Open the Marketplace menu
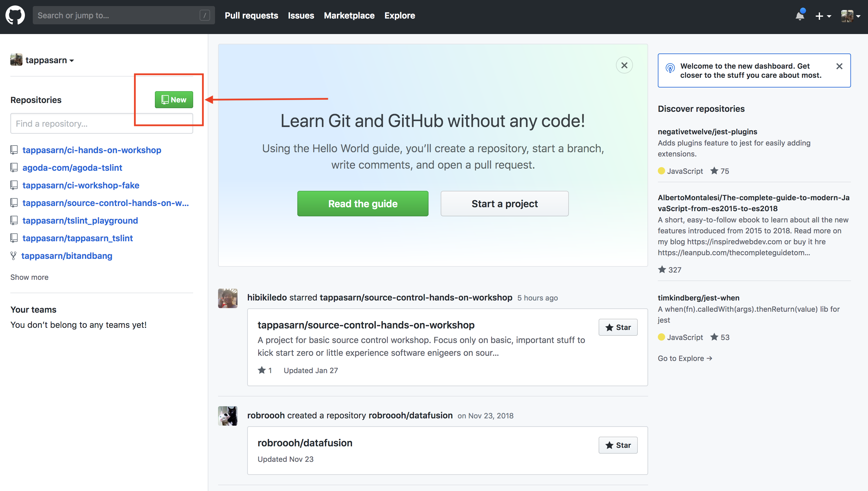Viewport: 868px width, 491px height. pyautogui.click(x=349, y=15)
